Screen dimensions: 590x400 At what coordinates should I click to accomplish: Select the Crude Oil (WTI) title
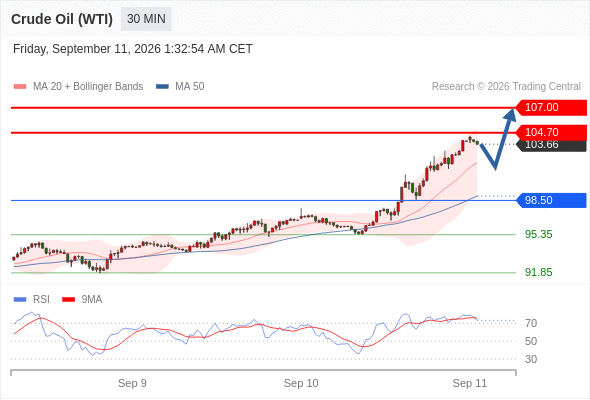coord(62,19)
